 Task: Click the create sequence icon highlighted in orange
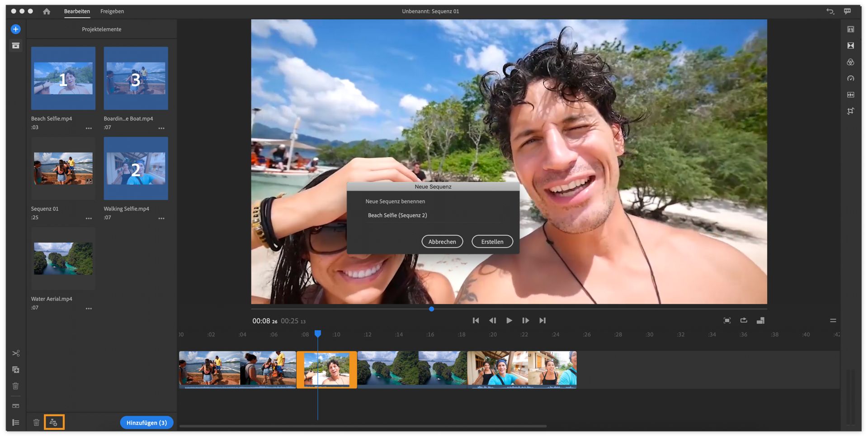(54, 423)
